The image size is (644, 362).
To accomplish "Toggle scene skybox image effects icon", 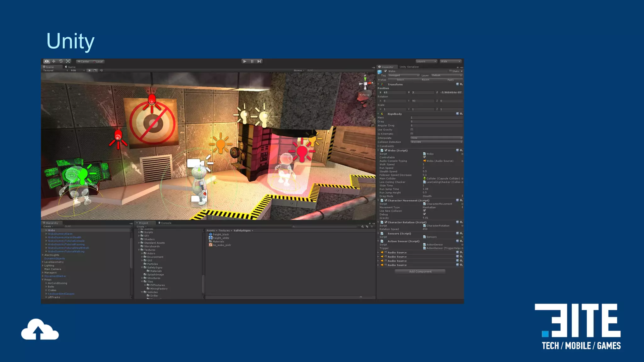I will click(x=95, y=70).
